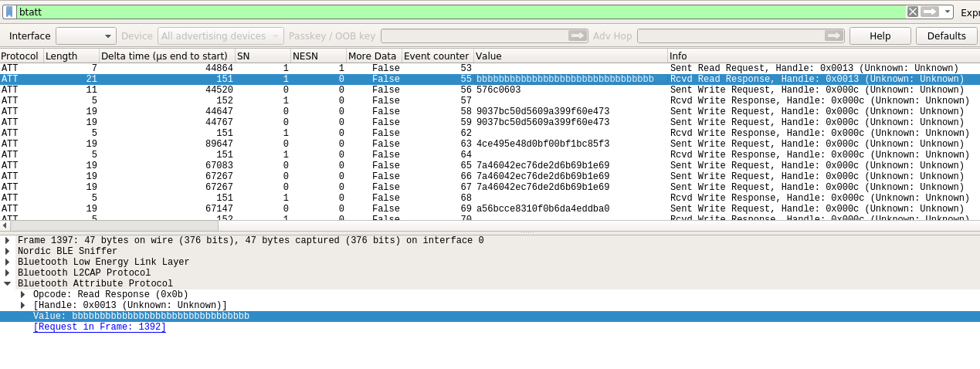Expand the Opcode: Read Response field
The image size is (980, 369).
click(23, 295)
